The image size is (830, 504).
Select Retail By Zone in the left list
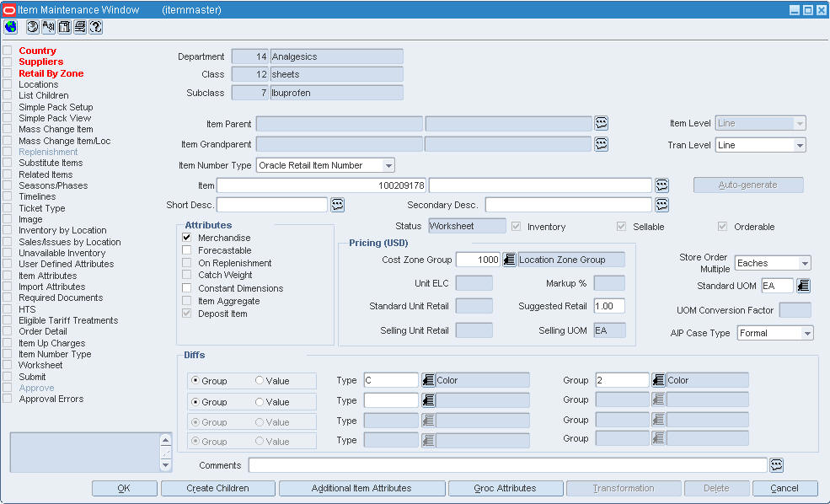click(51, 73)
